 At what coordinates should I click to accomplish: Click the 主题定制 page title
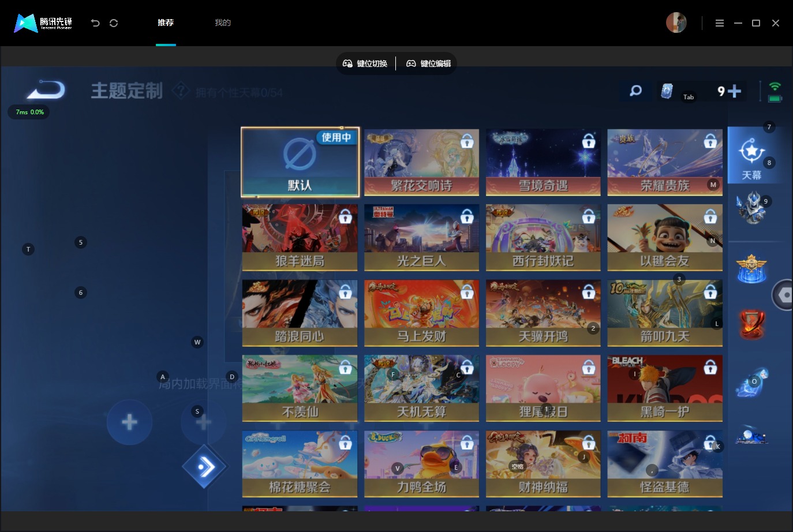tap(127, 91)
